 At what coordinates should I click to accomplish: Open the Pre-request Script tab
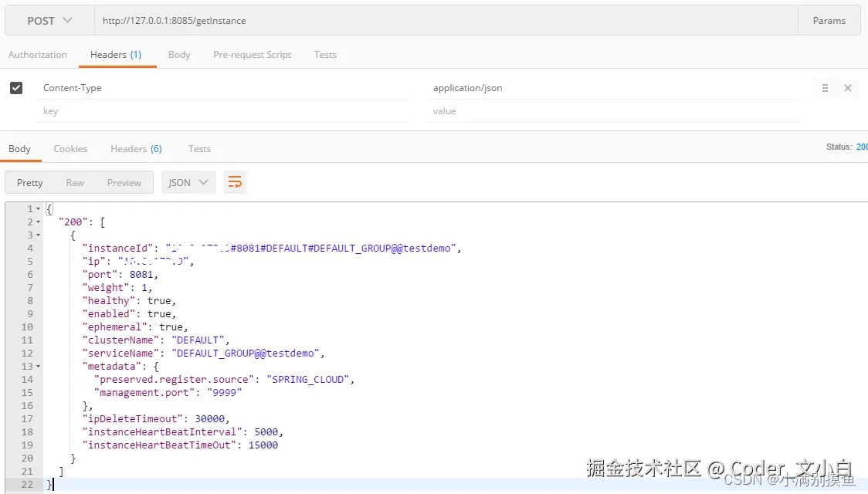point(252,55)
